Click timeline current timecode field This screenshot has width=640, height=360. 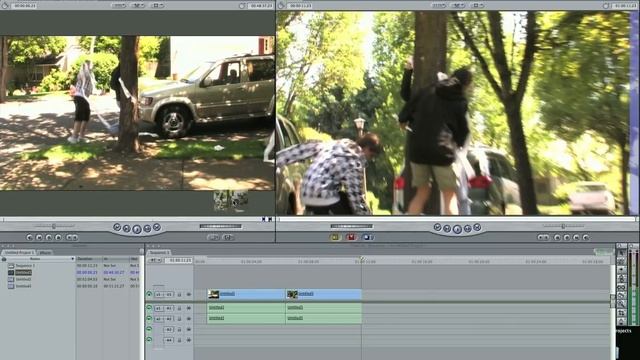pyautogui.click(x=179, y=260)
